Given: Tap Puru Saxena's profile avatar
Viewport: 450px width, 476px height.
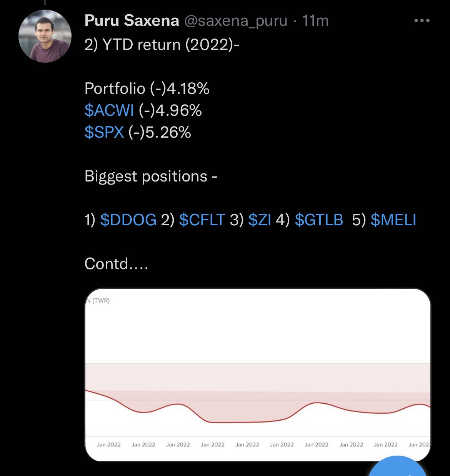Looking at the screenshot, I should pyautogui.click(x=45, y=36).
